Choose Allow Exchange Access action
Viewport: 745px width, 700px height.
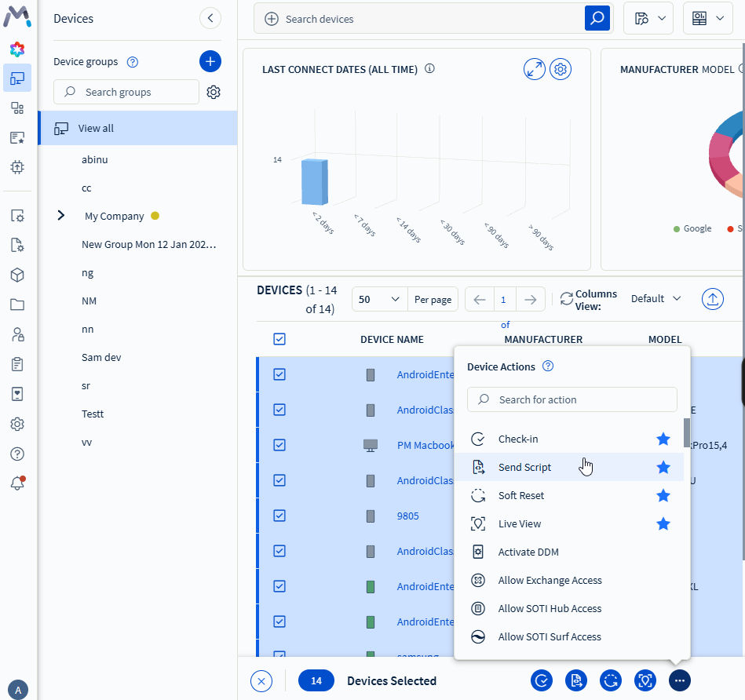point(550,581)
